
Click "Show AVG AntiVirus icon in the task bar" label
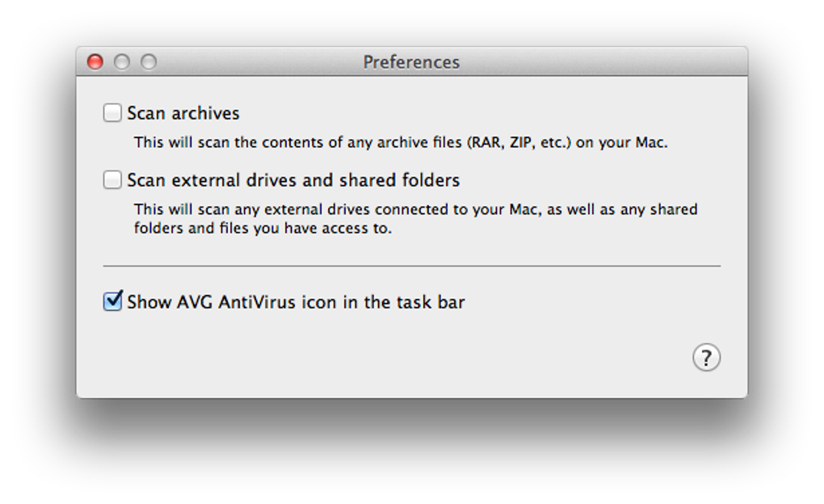coord(296,302)
